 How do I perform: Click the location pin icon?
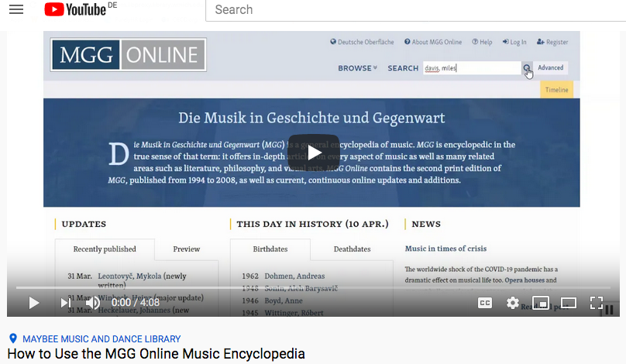coord(12,339)
